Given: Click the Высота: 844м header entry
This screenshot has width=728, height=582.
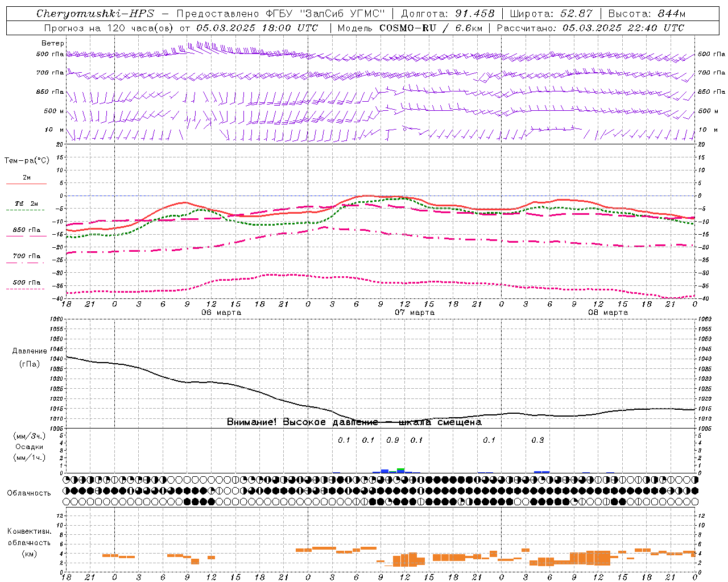Looking at the screenshot, I should point(647,14).
